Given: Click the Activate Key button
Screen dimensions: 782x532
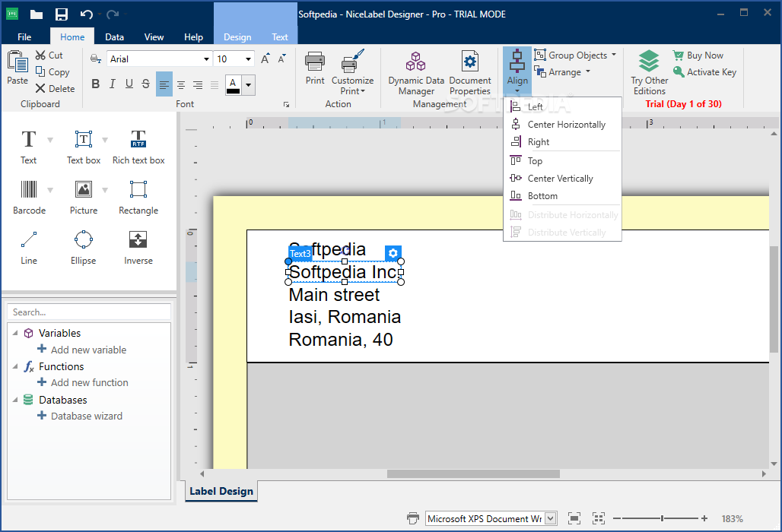Looking at the screenshot, I should tap(704, 72).
